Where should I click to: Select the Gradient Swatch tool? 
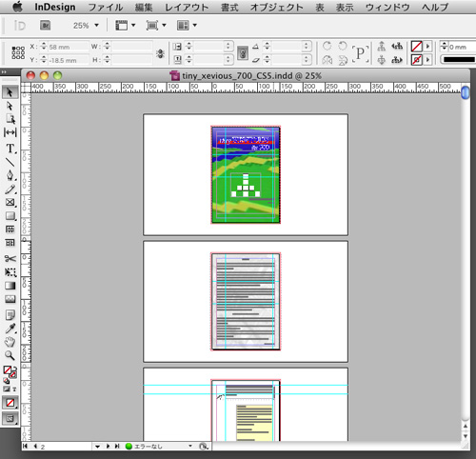click(x=10, y=286)
